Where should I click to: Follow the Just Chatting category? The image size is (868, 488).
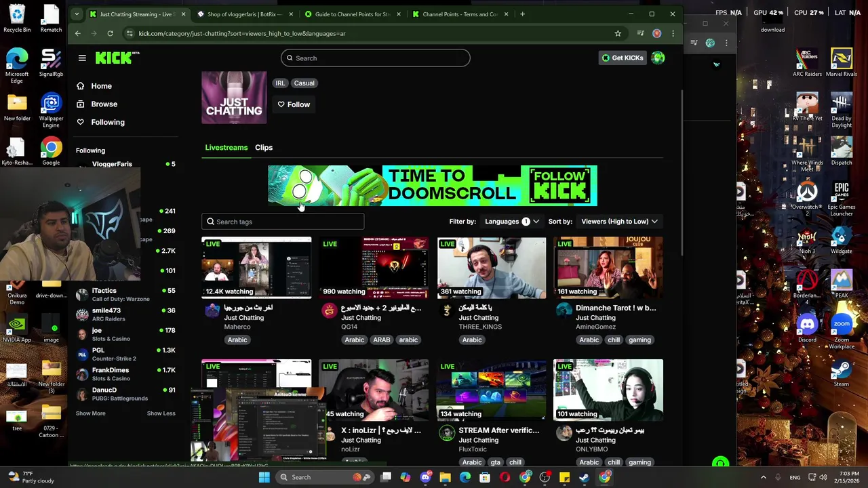(294, 104)
